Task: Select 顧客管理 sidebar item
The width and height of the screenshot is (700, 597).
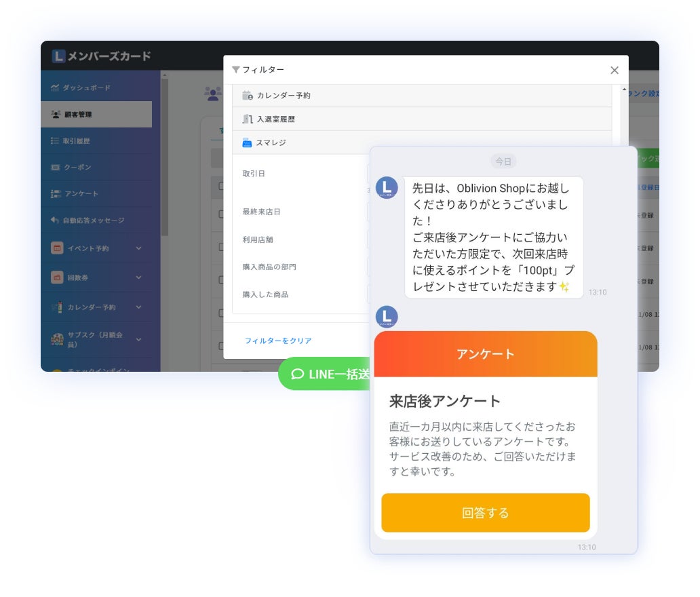Action: (96, 114)
